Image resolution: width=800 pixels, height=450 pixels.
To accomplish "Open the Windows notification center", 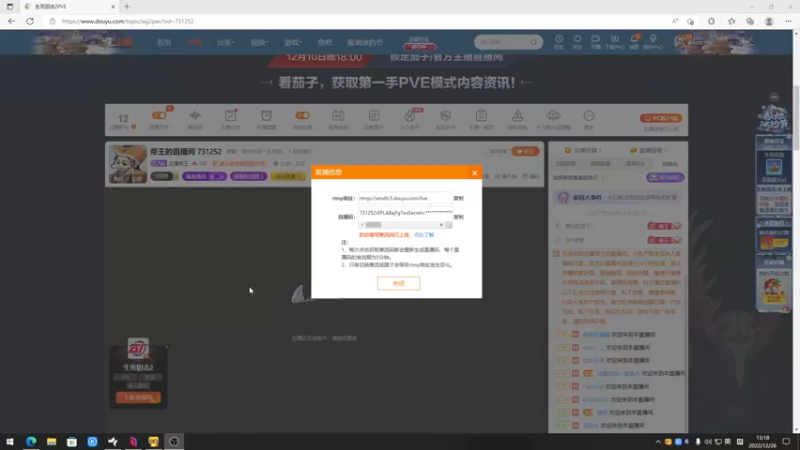I will (x=786, y=442).
